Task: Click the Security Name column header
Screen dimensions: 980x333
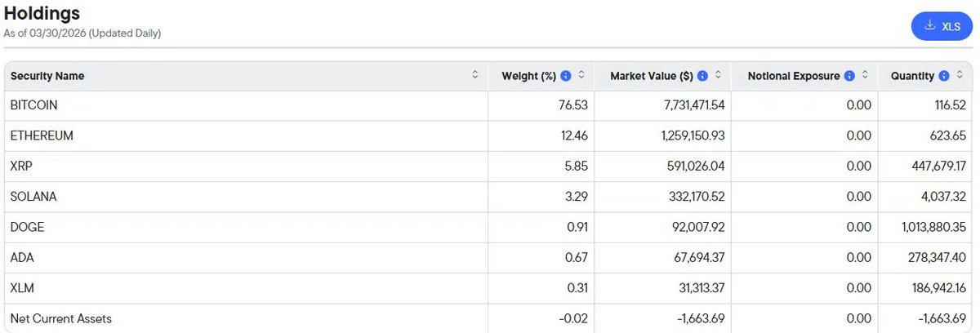Action: pos(47,76)
